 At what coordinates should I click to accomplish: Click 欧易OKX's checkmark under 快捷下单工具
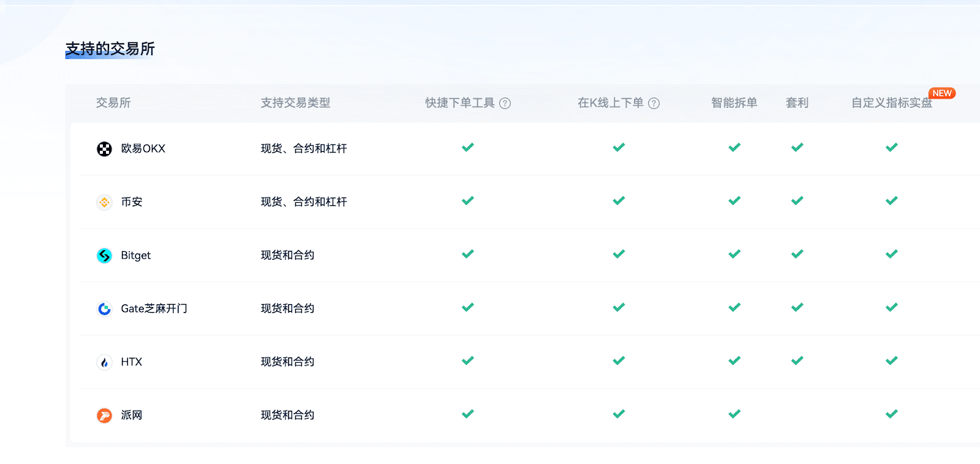point(468,147)
